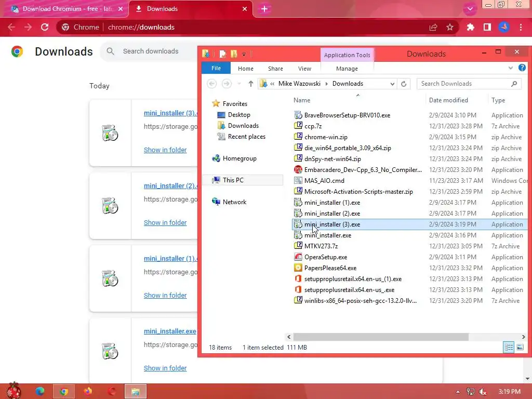532x399 pixels.
Task: Click Show in folder for mini_installer (1)
Action: (165, 295)
